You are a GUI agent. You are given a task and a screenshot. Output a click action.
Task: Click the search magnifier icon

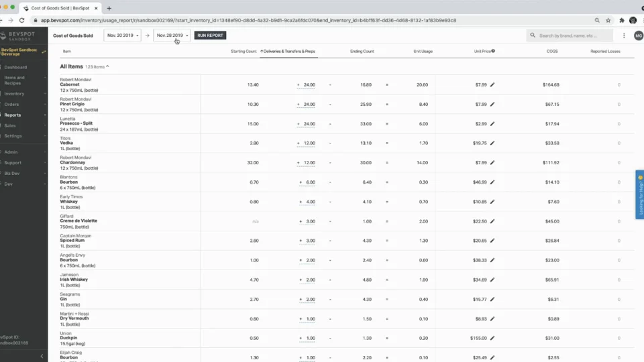coord(533,36)
